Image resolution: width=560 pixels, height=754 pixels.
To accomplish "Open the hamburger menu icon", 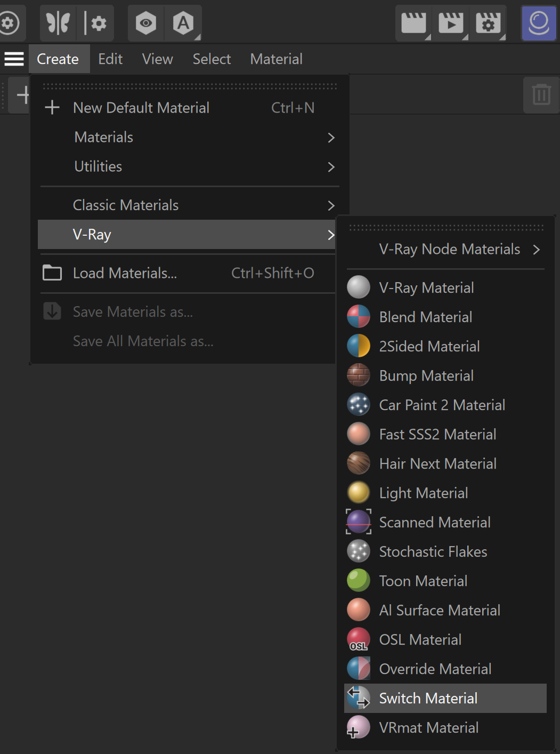I will 14,59.
